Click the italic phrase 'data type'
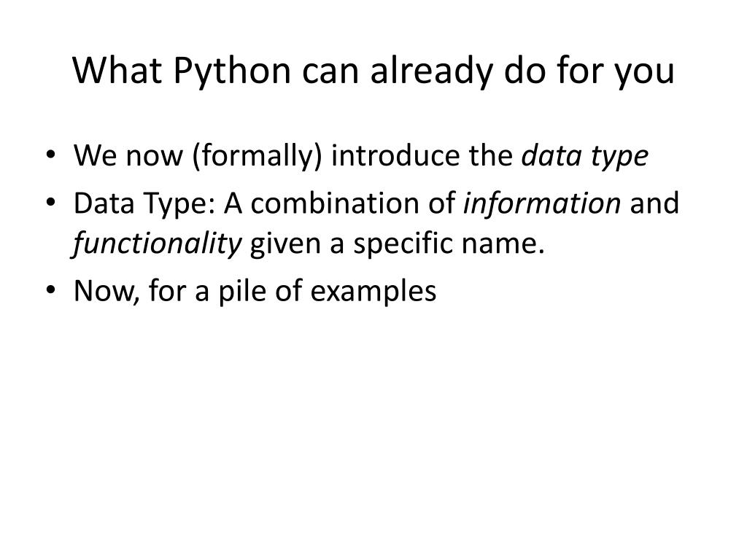Image resolution: width=747 pixels, height=560 pixels. click(x=585, y=156)
